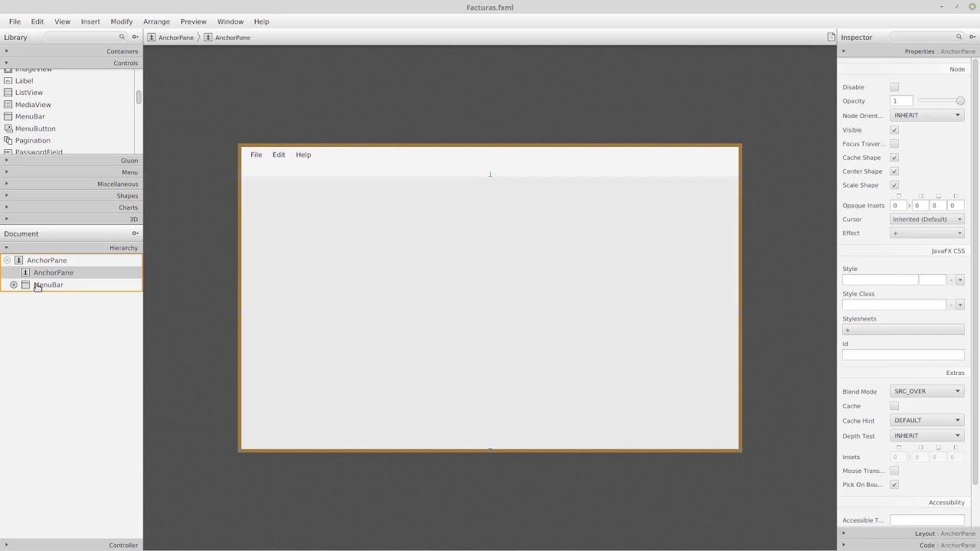
Task: Click the Accessible Text input field
Action: pos(927,520)
